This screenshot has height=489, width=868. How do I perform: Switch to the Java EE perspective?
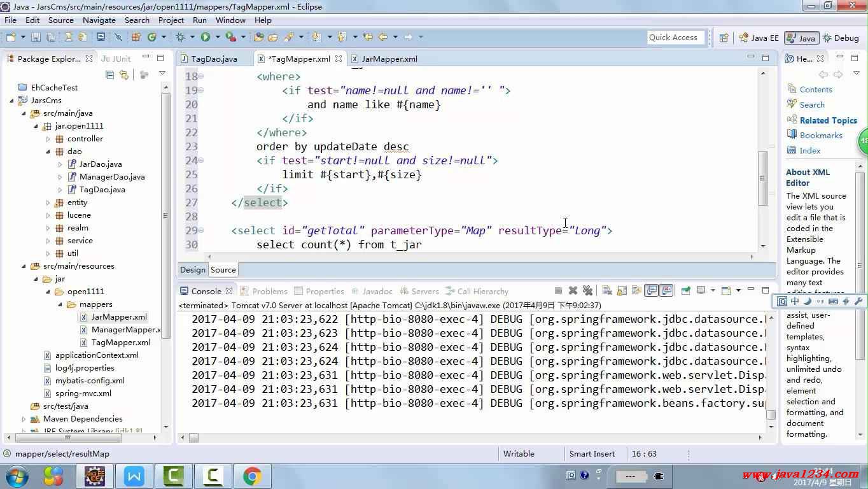pos(759,38)
